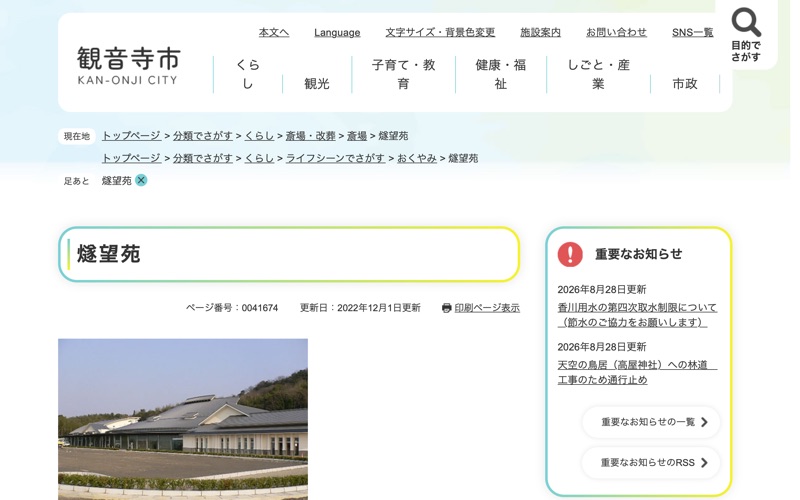
Task: Jump to 本文へ link
Action: click(x=274, y=32)
